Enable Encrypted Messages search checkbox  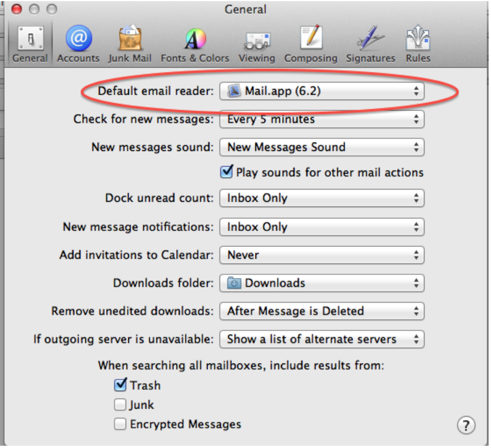point(120,424)
